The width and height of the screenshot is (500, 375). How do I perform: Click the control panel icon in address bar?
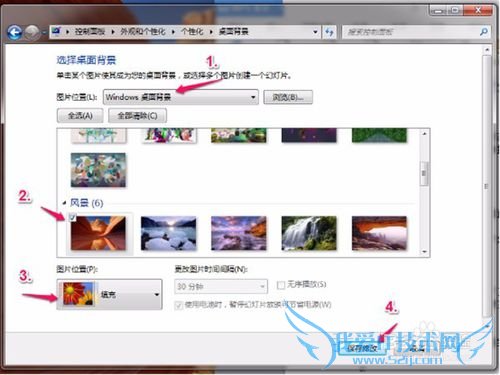coord(56,31)
